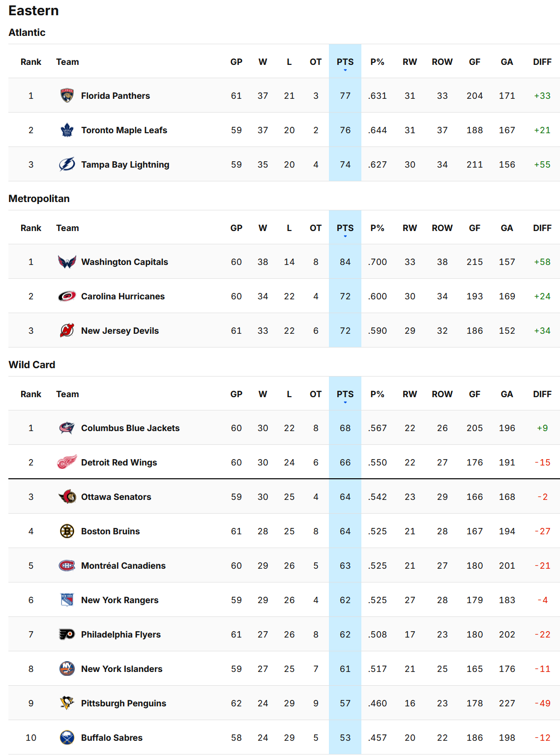Click the Philadelphia Flyers logo
This screenshot has height=756, width=560.
tap(67, 634)
